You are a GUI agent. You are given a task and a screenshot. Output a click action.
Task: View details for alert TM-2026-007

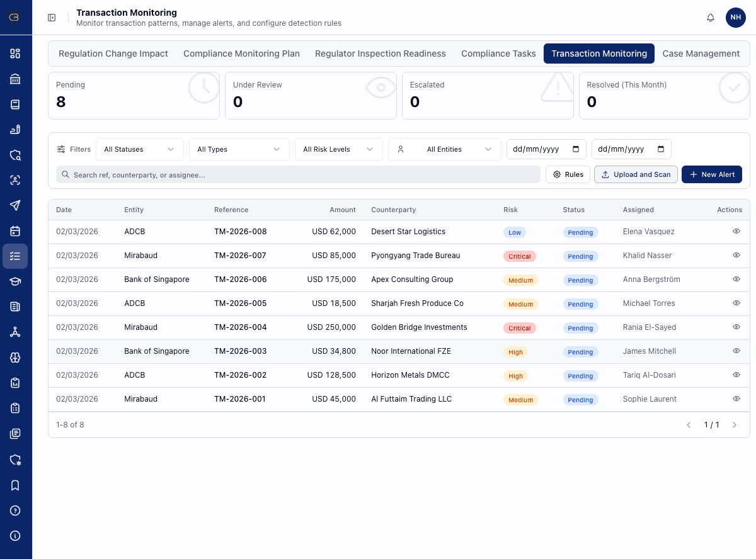pos(736,255)
